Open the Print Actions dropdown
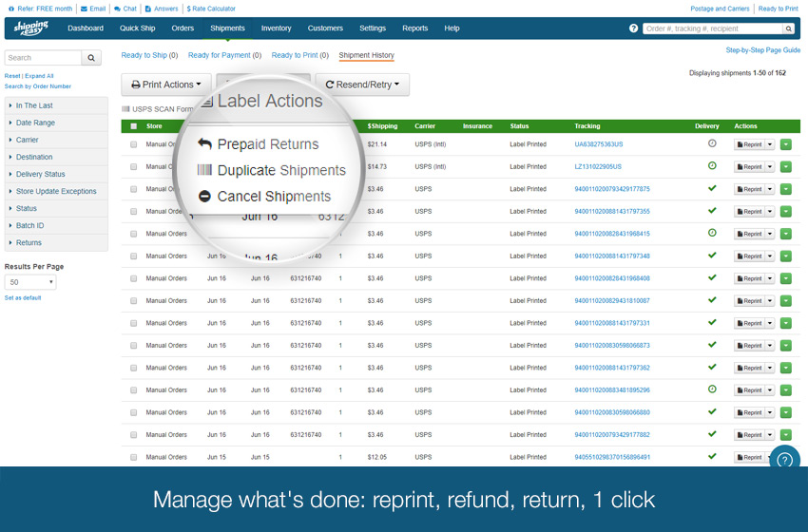The height and width of the screenshot is (532, 808). pyautogui.click(x=166, y=85)
